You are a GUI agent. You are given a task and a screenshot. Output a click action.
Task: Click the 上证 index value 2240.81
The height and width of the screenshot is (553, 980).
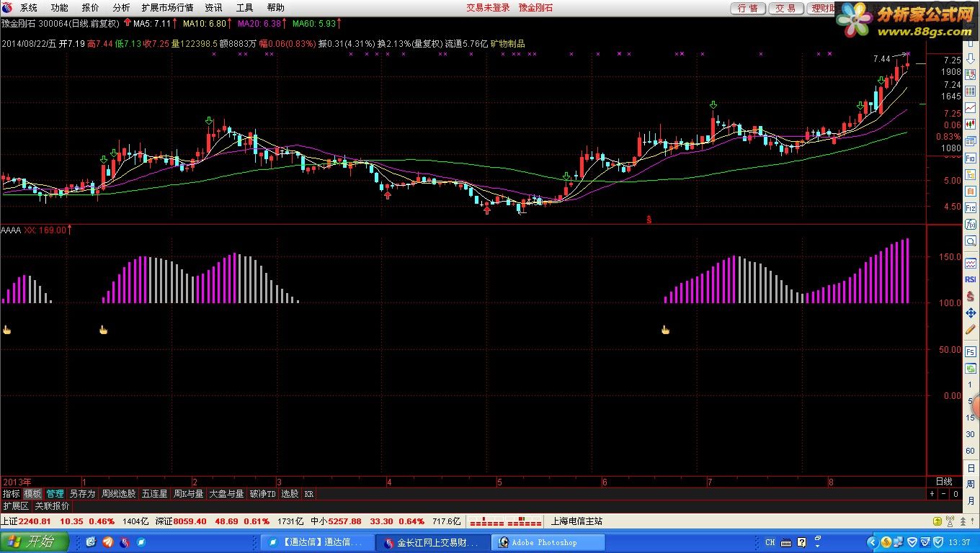pyautogui.click(x=35, y=521)
